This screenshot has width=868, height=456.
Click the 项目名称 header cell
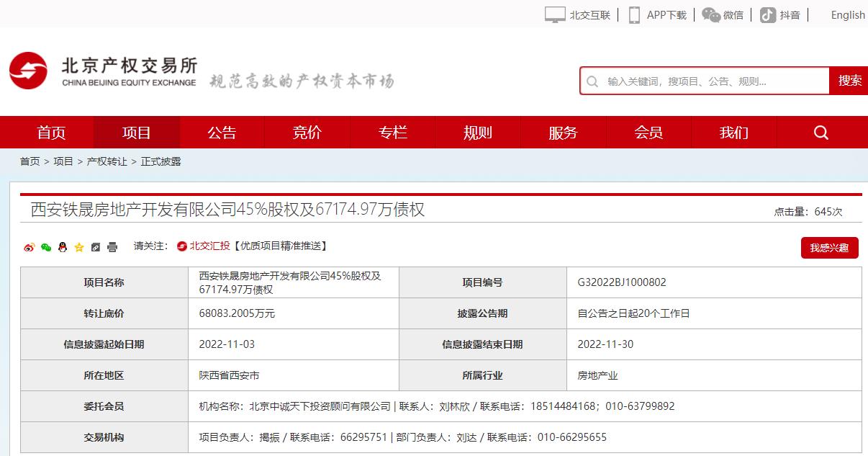(x=104, y=282)
